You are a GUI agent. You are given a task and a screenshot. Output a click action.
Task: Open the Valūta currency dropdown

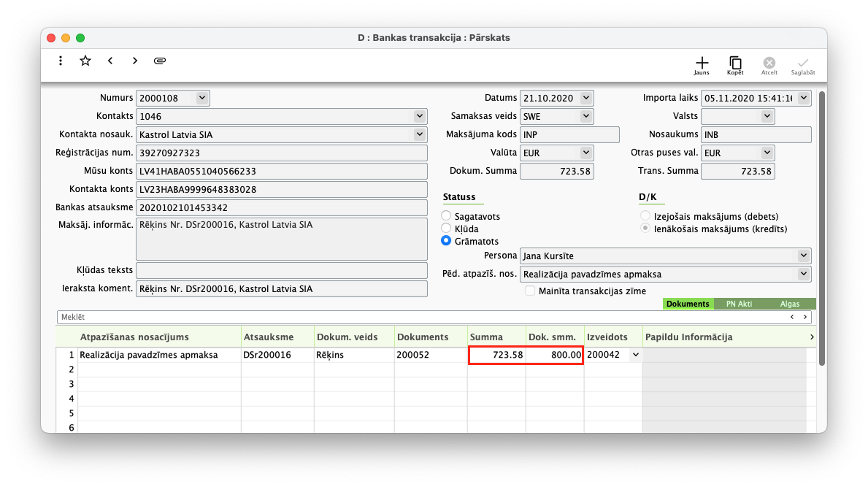(x=586, y=153)
